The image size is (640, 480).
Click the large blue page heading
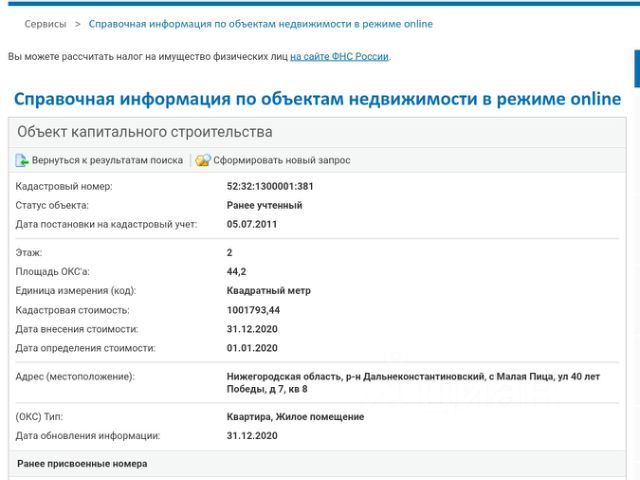click(x=318, y=99)
